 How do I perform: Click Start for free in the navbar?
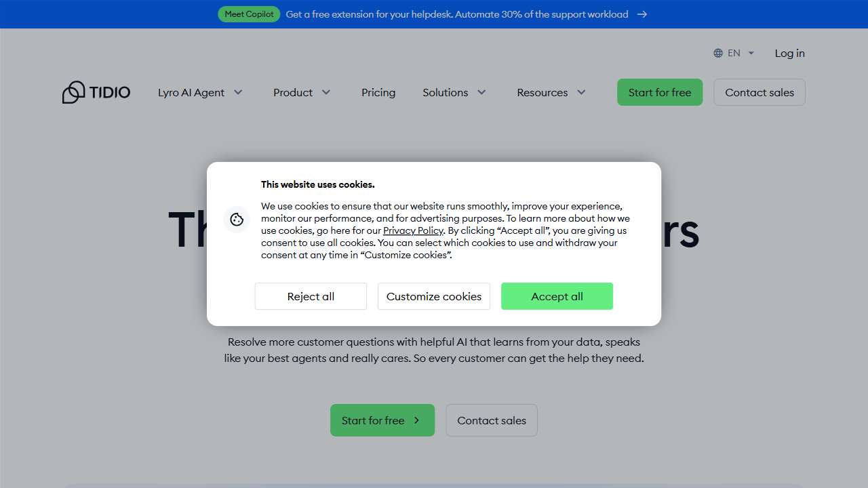pos(659,92)
